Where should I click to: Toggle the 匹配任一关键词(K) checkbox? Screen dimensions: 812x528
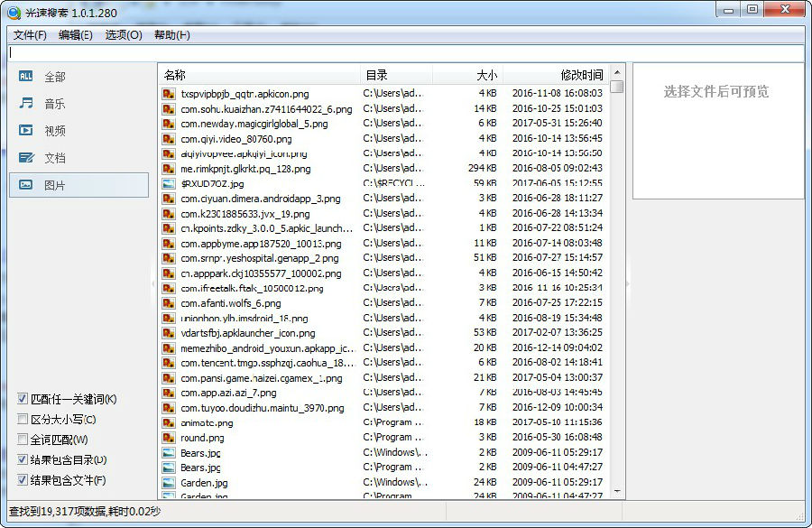coord(23,398)
